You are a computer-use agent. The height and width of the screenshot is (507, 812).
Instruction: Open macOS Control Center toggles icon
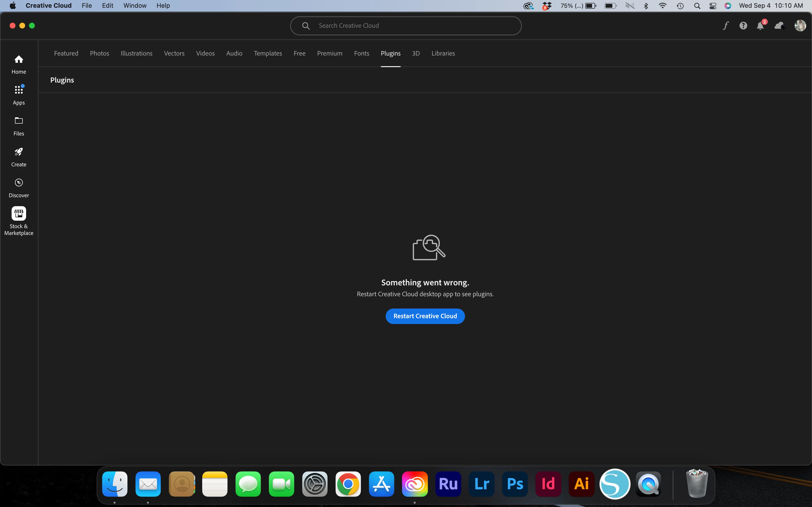coord(713,6)
